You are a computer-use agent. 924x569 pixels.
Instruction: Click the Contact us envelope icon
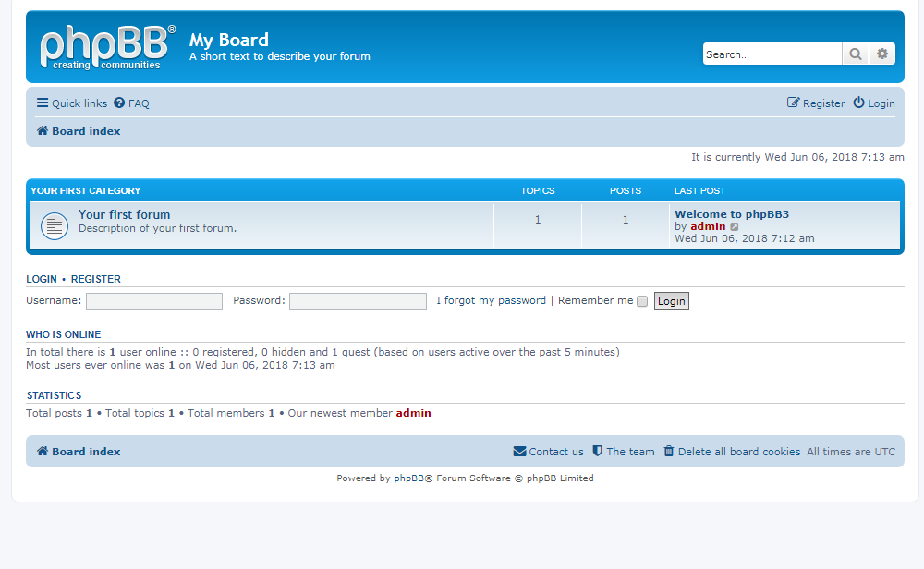(x=519, y=452)
